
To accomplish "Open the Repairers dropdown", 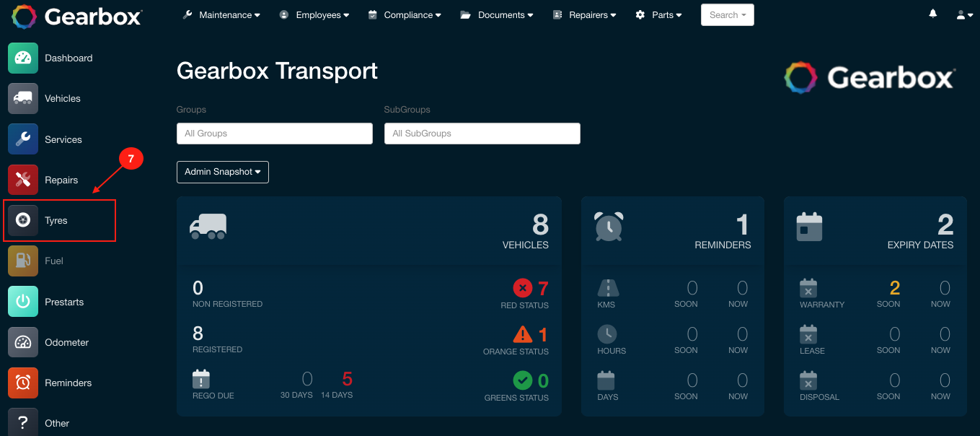I will 584,14.
